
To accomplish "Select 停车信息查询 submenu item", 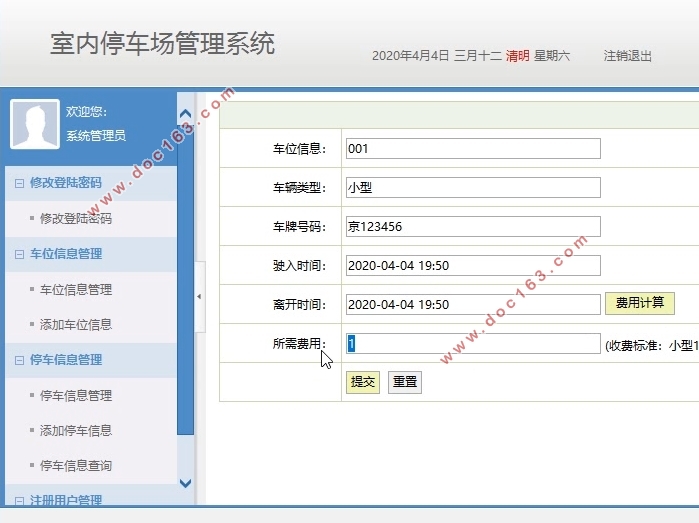I will point(76,465).
